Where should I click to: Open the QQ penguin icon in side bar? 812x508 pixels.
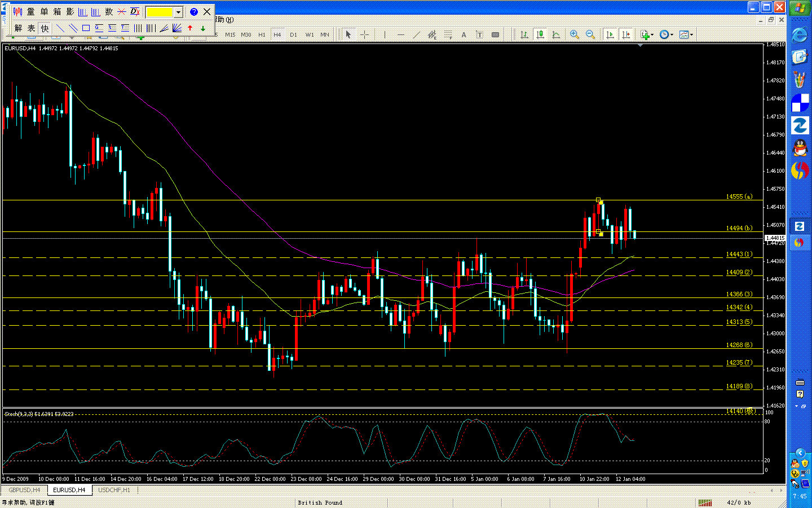point(800,148)
